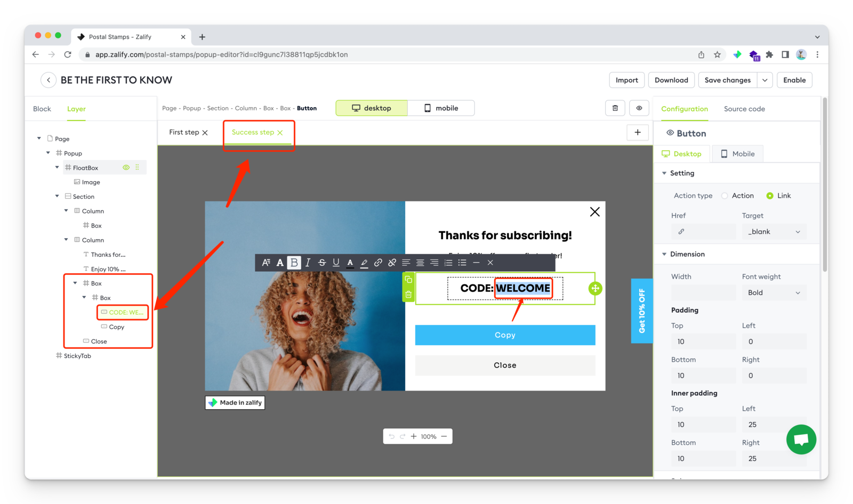The width and height of the screenshot is (853, 504).
Task: Apply strikethrough in the text toolbar
Action: pos(321,263)
